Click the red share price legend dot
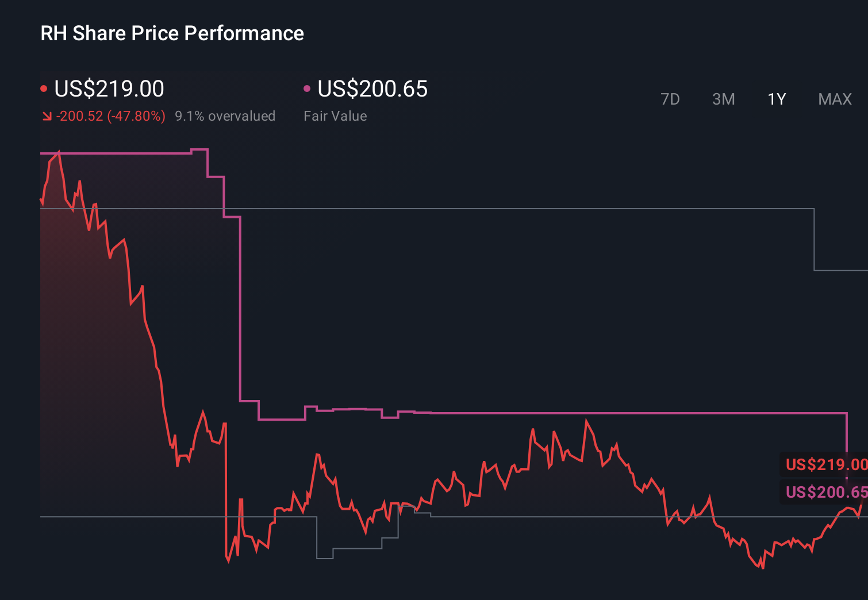868x600 pixels. (x=44, y=88)
